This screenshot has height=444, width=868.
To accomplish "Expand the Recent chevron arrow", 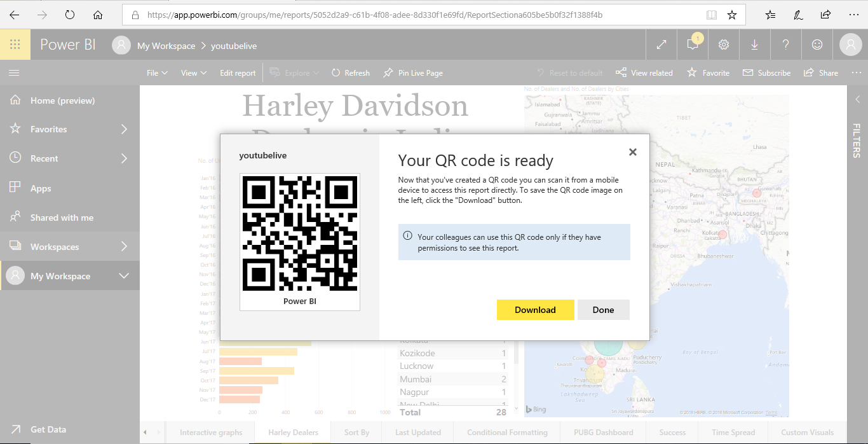I will (125, 158).
